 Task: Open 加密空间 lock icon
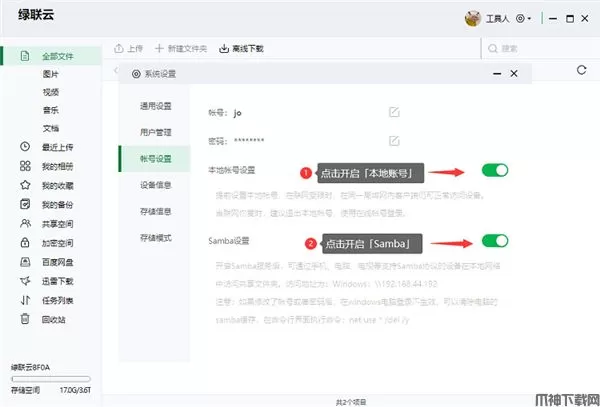coord(25,243)
